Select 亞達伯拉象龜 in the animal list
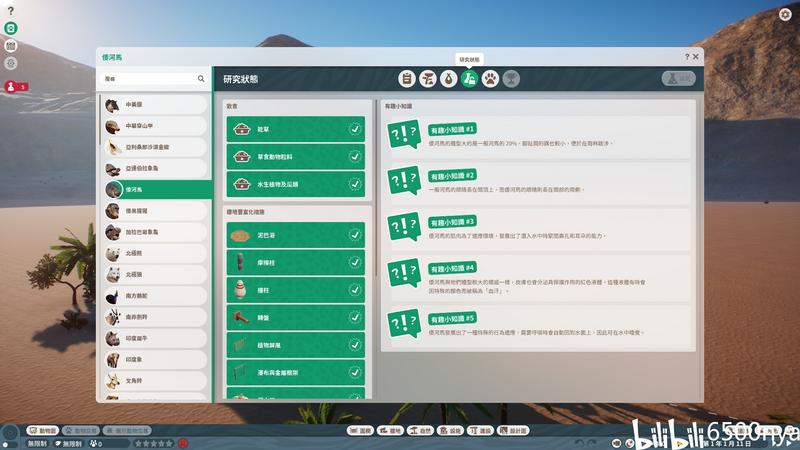The height and width of the screenshot is (450, 800). (156, 168)
